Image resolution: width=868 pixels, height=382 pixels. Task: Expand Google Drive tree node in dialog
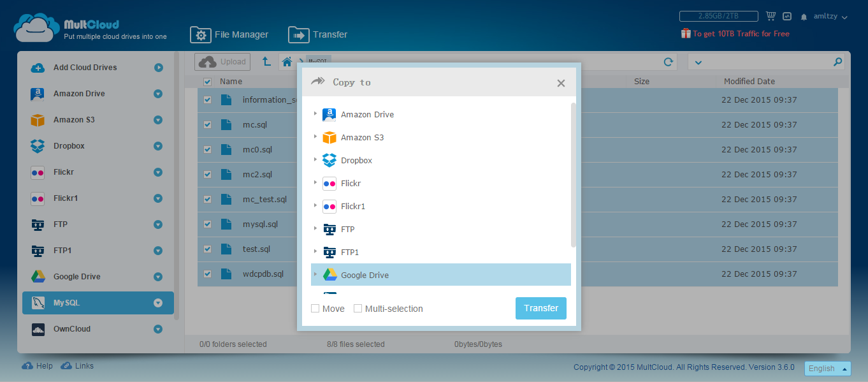pos(315,275)
